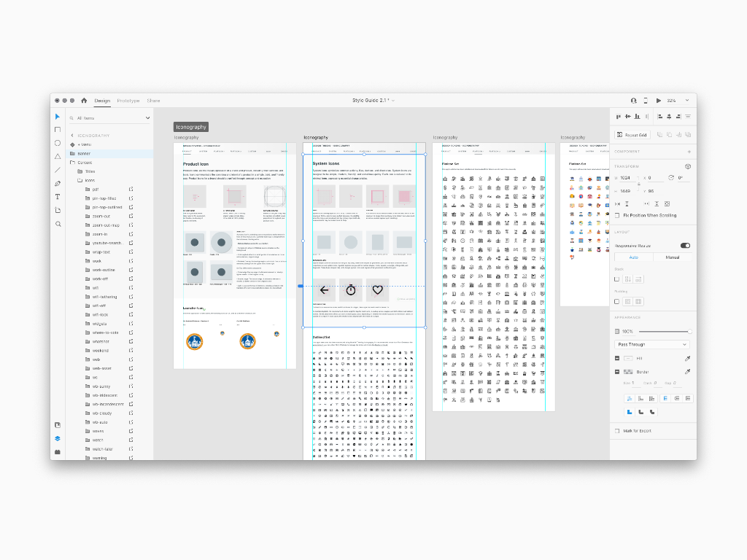Image resolution: width=747 pixels, height=560 pixels.
Task: Click the invite to document user icon
Action: pos(634,101)
